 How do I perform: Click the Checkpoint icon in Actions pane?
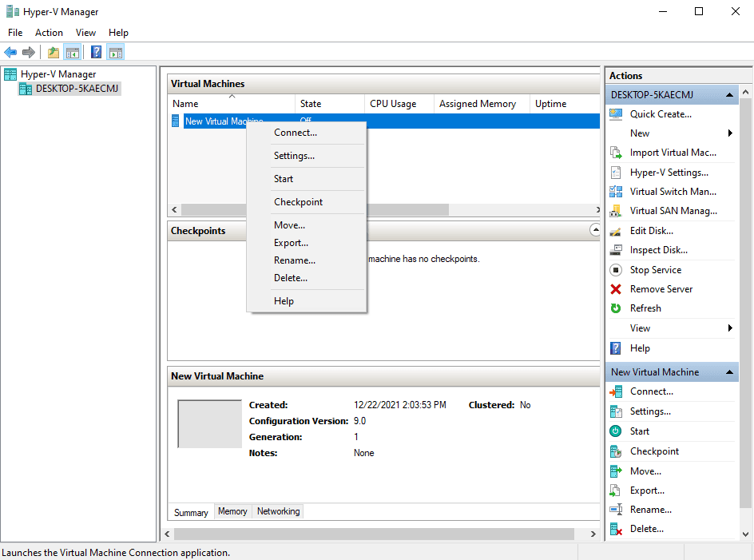coord(616,451)
